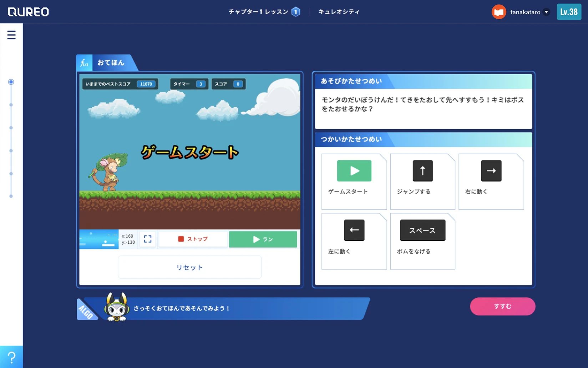Stop the game with the ストップ button
Screen dimensions: 588x368
193,239
